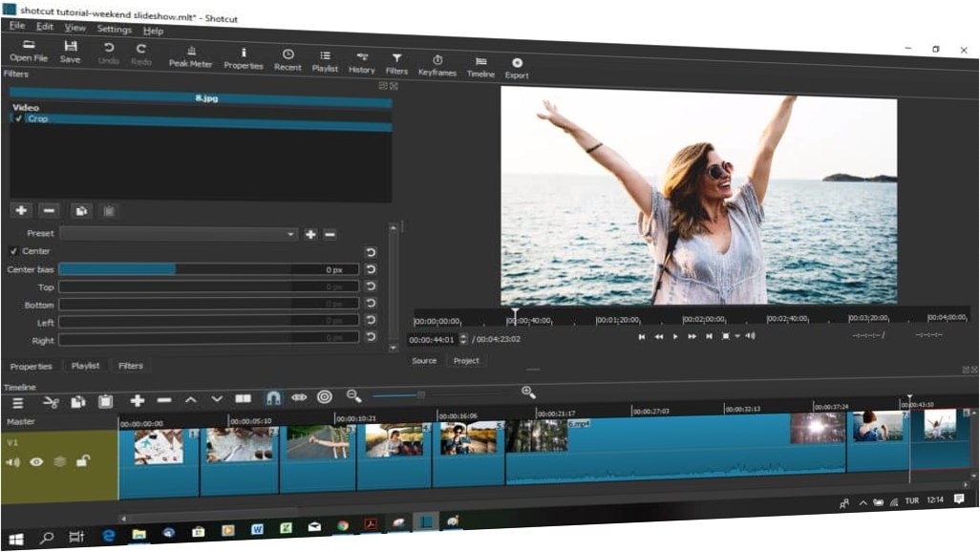
Task: Reset the Left crop value
Action: (x=371, y=319)
